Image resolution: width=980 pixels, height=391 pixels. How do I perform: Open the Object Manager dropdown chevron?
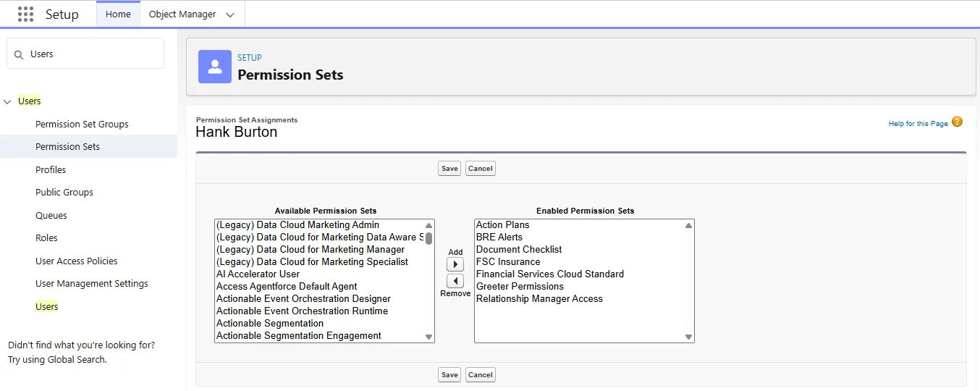(x=230, y=14)
